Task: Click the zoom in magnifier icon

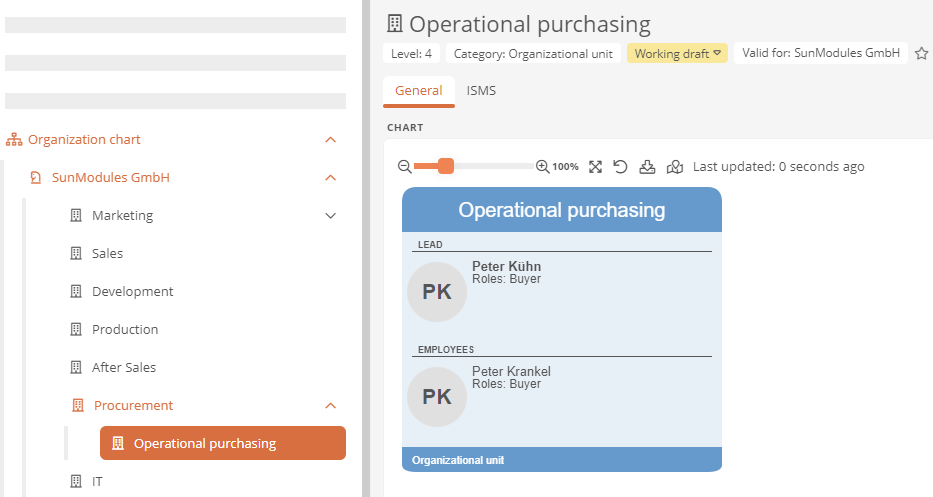Action: 542,167
